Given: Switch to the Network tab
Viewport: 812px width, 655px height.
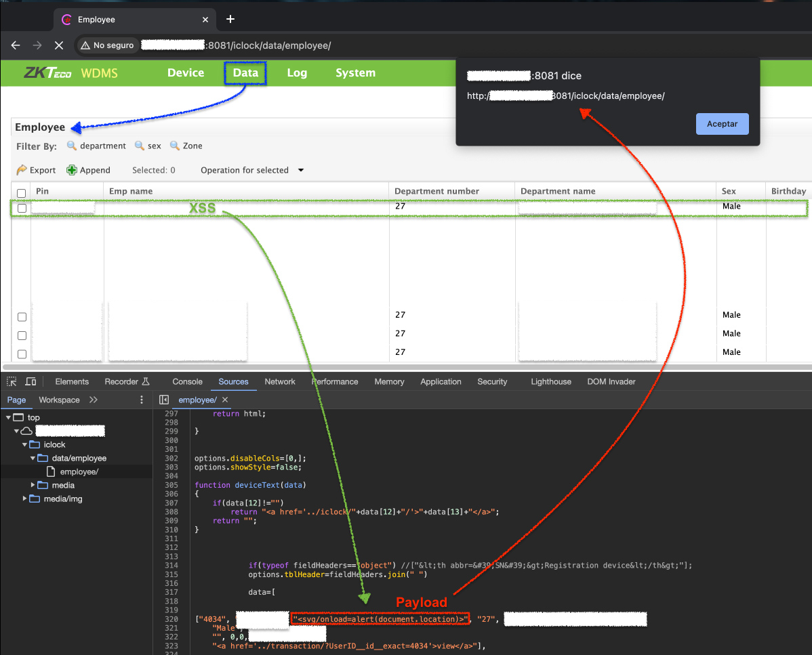Looking at the screenshot, I should 280,381.
